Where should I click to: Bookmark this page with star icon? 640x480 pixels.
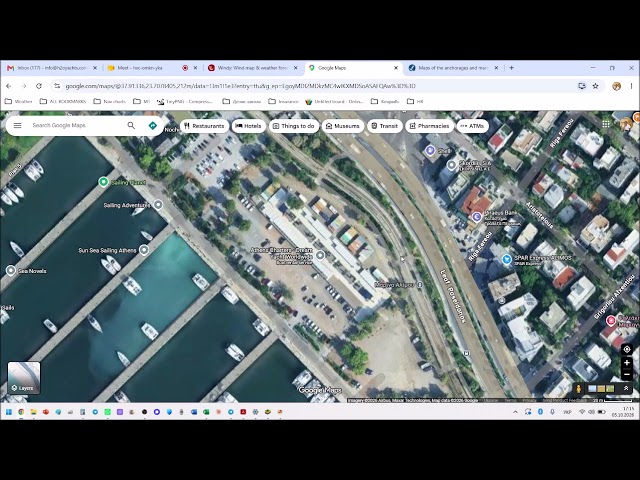coord(596,86)
